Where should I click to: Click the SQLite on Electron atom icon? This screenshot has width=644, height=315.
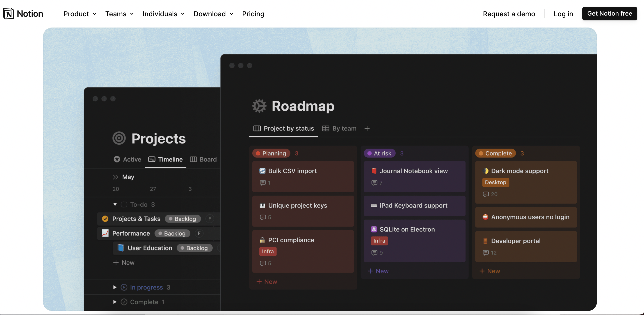[374, 229]
